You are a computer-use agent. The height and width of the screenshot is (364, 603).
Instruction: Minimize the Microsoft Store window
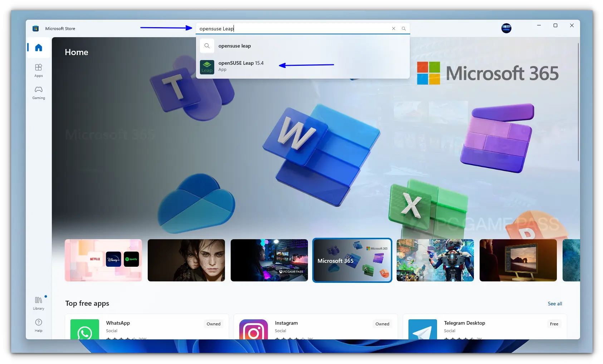pos(539,25)
